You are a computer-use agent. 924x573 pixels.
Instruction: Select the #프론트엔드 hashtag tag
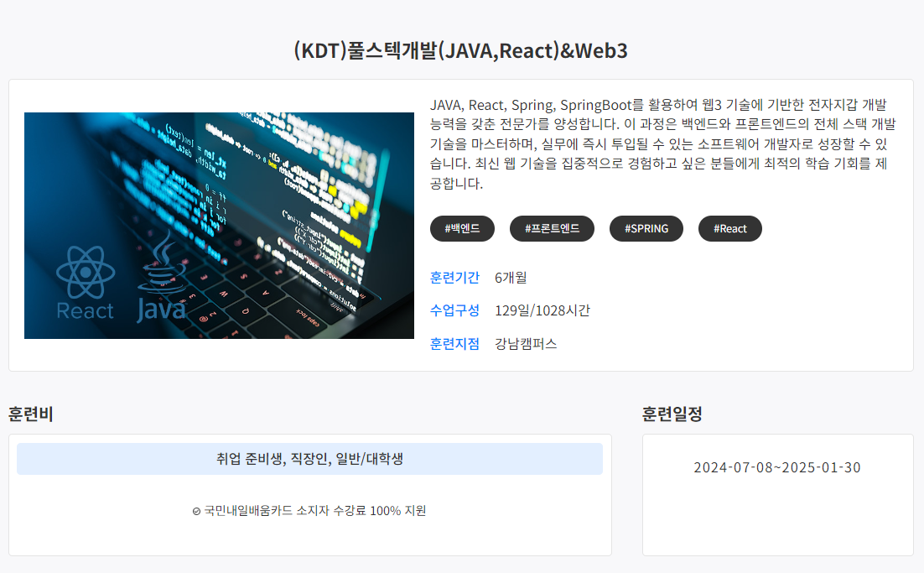click(552, 228)
